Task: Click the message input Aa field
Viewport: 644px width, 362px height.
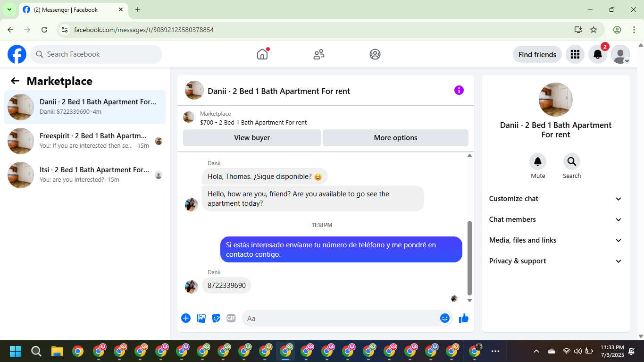Action: [341, 318]
